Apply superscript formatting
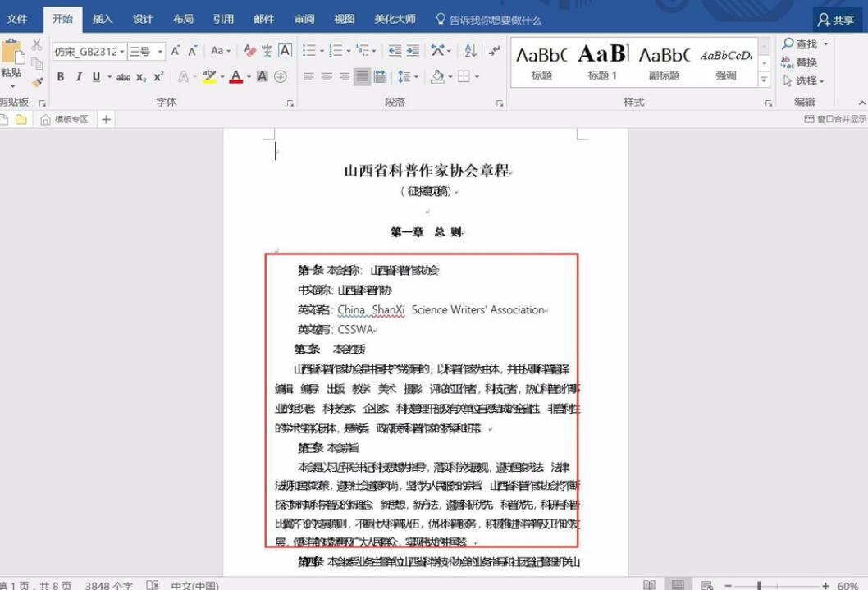The height and width of the screenshot is (590, 868). [159, 77]
